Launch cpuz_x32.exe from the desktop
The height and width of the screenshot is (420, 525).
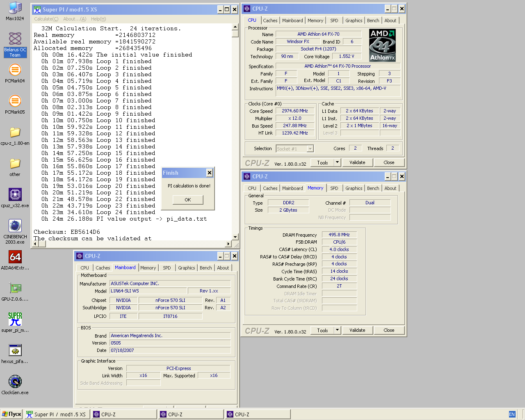[x=15, y=198]
